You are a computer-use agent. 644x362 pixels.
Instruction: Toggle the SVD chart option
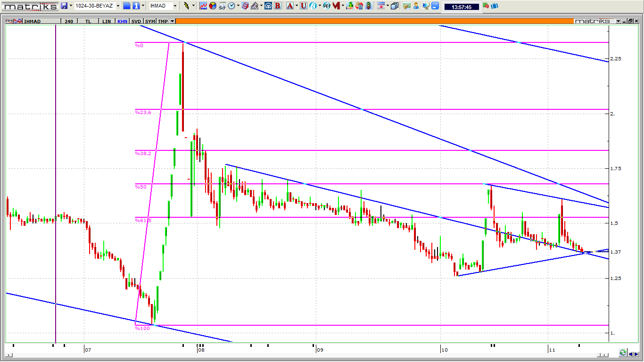click(x=136, y=21)
